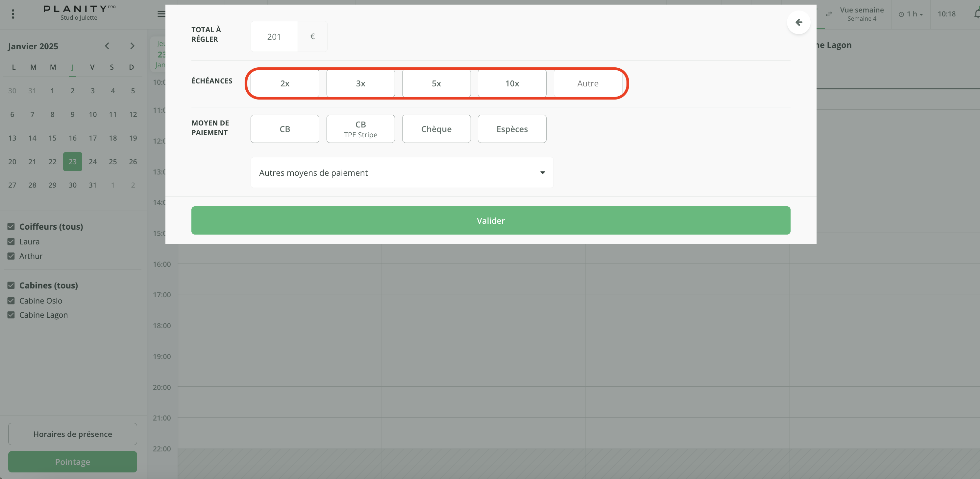Click the hamburger menu icon

pyautogui.click(x=161, y=14)
